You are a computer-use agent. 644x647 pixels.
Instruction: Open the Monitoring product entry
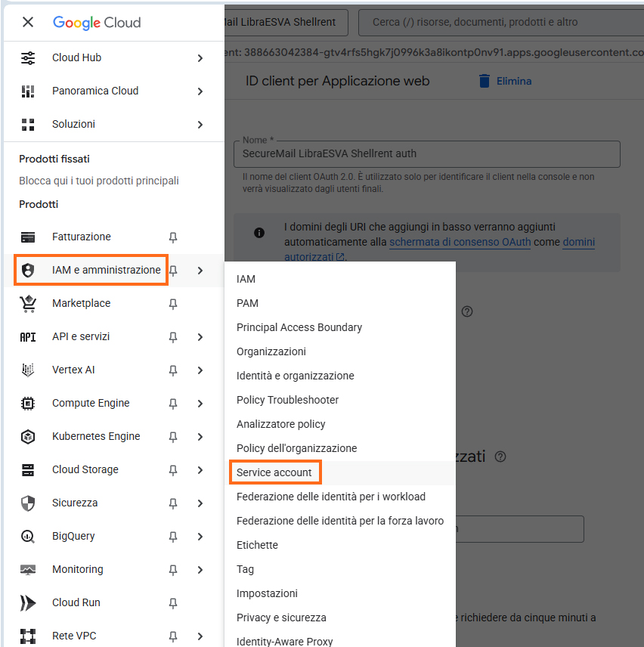coord(77,569)
